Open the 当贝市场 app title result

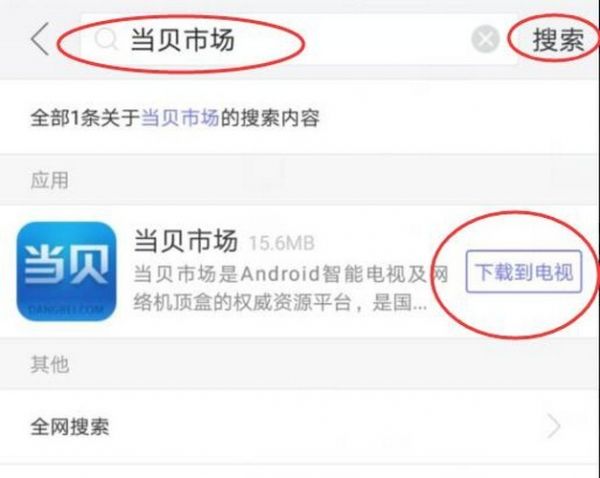pos(186,241)
